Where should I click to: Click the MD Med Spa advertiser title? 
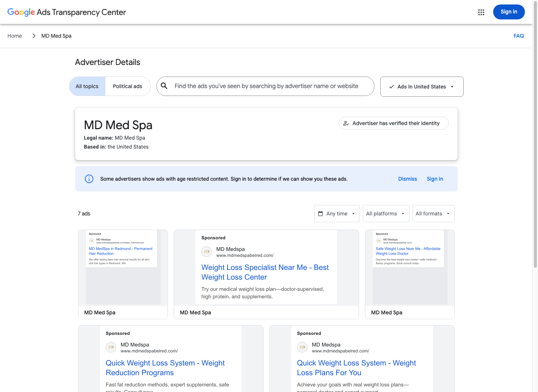pyautogui.click(x=118, y=125)
